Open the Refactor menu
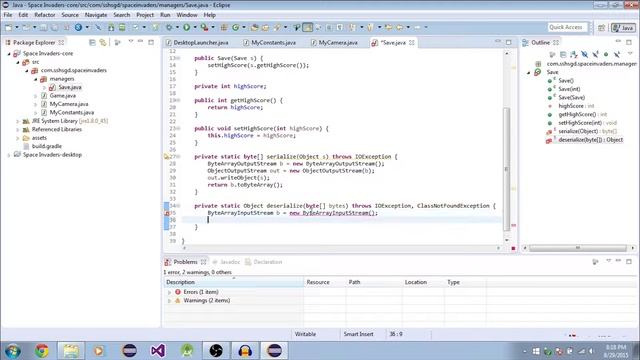The image size is (640, 360). tap(44, 15)
